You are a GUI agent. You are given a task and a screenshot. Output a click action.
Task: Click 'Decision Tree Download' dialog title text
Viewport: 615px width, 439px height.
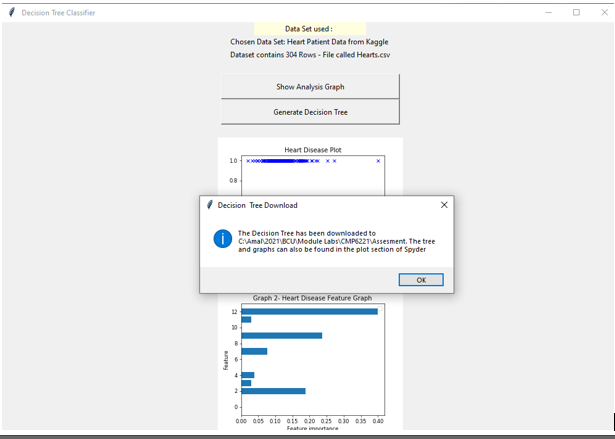click(257, 205)
